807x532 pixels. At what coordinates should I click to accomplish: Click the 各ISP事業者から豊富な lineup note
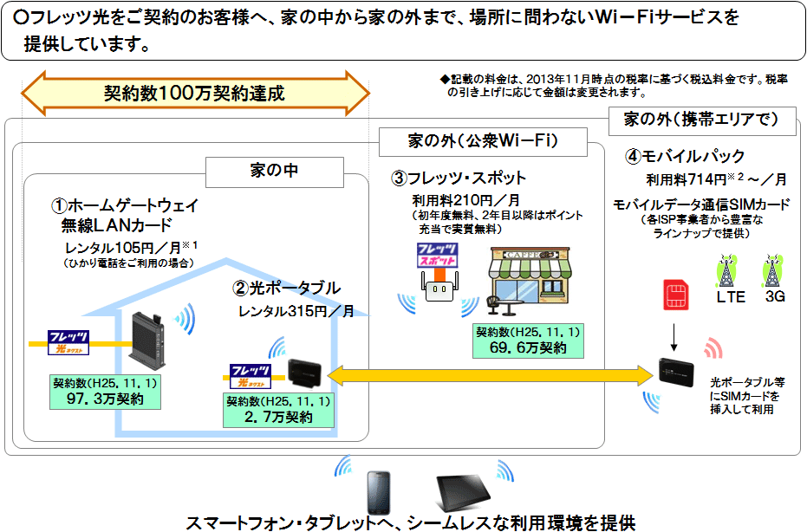[702, 226]
